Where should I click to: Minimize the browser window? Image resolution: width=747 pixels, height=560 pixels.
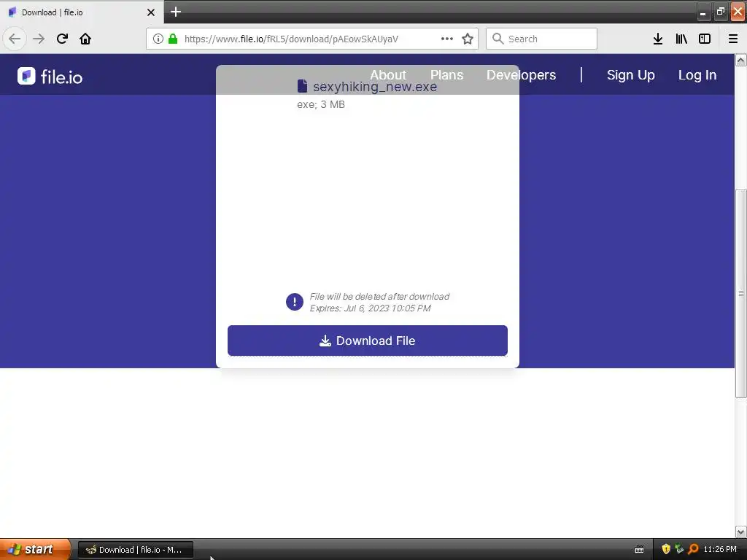703,12
